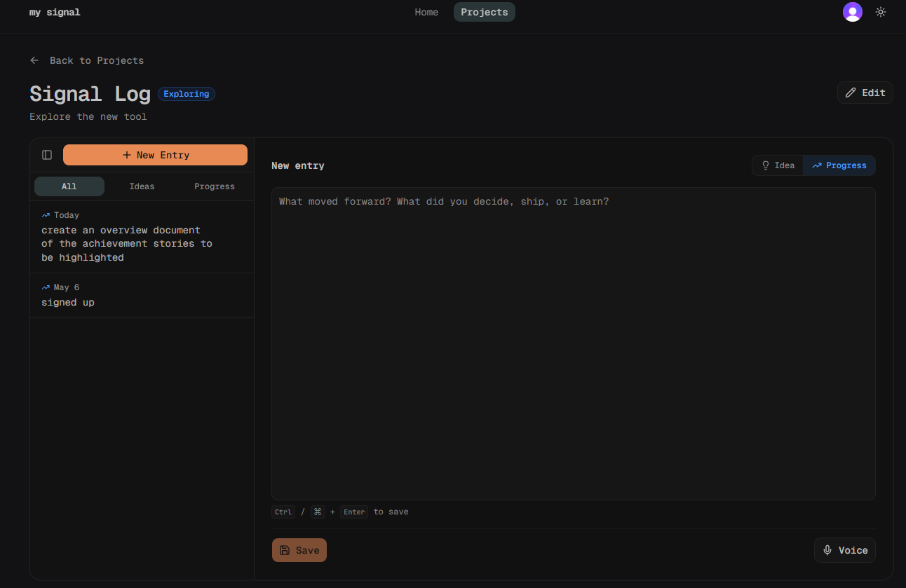Click the 'New entry' heading

pyautogui.click(x=298, y=165)
